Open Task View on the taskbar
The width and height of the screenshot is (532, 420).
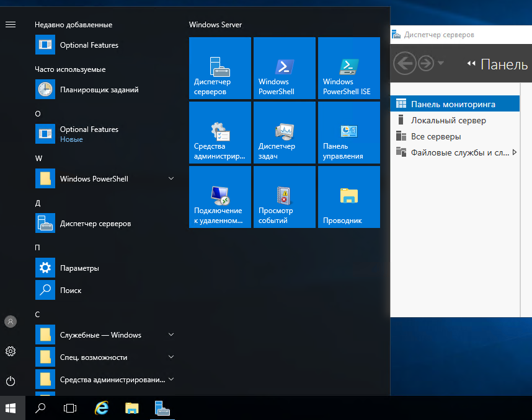click(70, 408)
